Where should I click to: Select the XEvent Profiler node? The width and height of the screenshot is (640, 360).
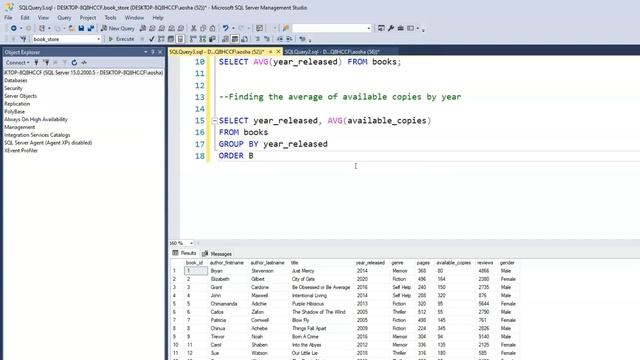(x=21, y=151)
